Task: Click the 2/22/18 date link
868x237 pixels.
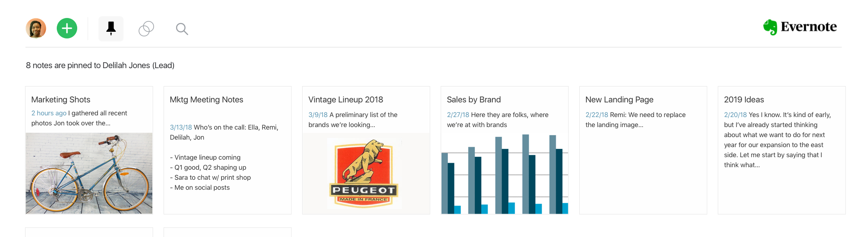Action: coord(597,115)
